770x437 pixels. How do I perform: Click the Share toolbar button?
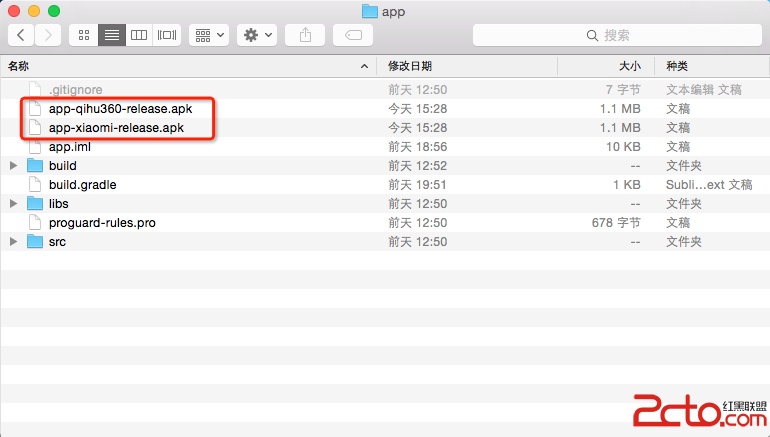point(305,35)
